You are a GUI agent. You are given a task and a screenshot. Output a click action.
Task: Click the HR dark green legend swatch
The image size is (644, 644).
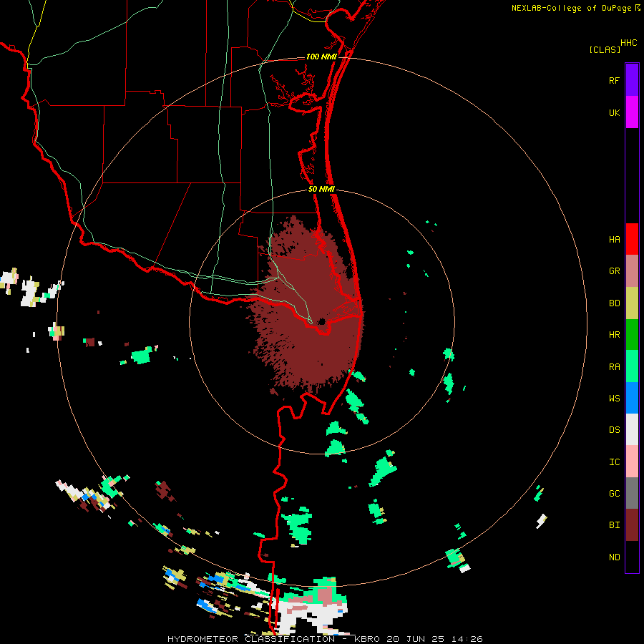(632, 335)
